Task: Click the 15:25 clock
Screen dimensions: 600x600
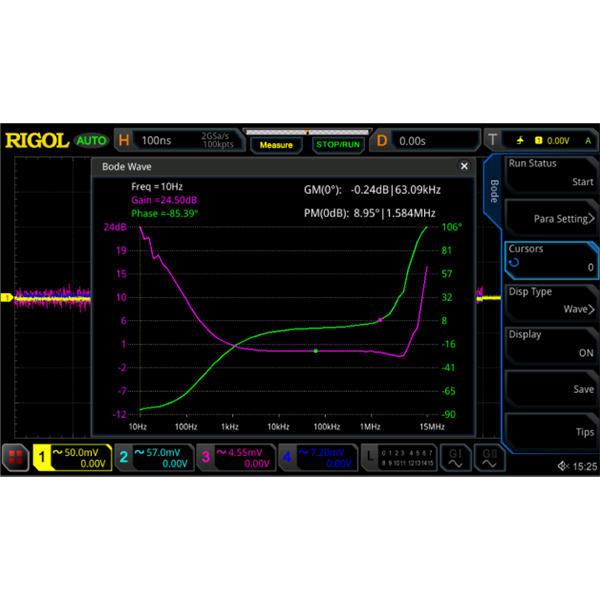Action: [x=585, y=466]
